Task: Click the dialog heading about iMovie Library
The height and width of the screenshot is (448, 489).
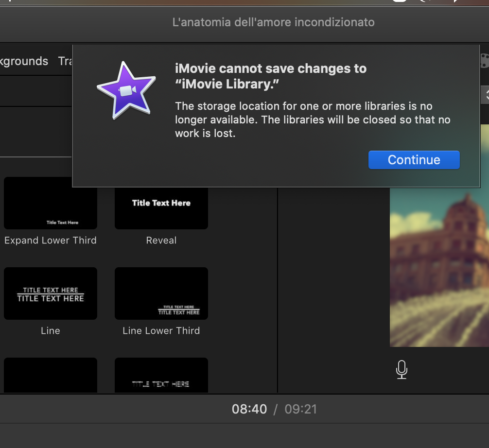Action: click(x=271, y=76)
